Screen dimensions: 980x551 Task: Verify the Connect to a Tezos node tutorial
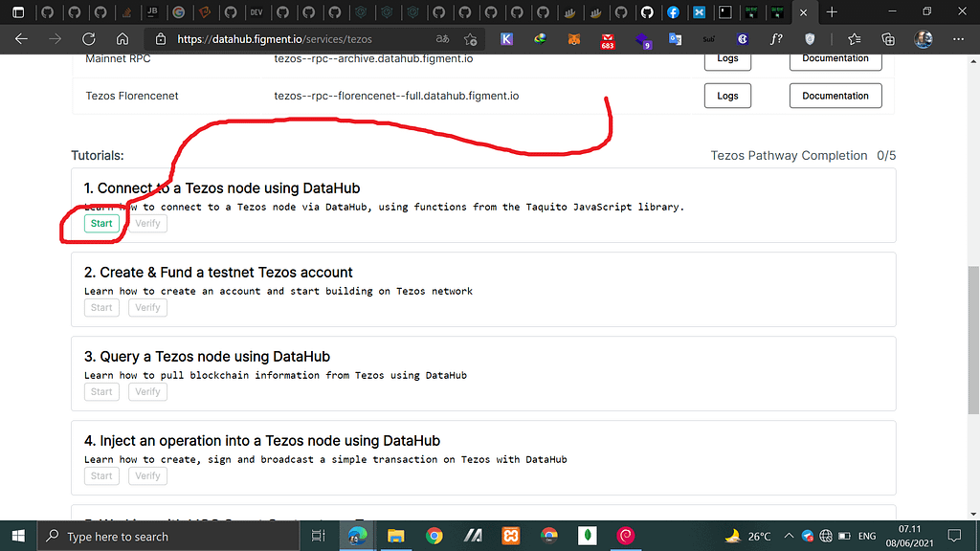pos(147,223)
